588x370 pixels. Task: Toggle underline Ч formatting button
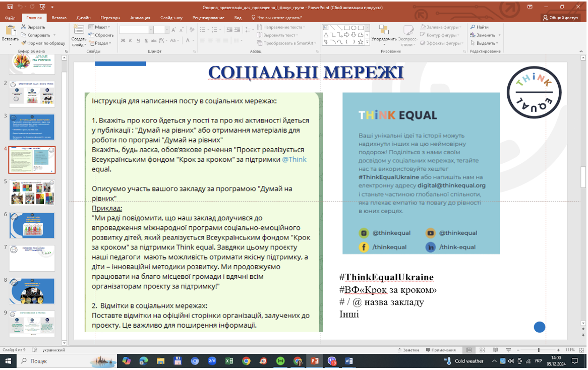click(x=138, y=40)
